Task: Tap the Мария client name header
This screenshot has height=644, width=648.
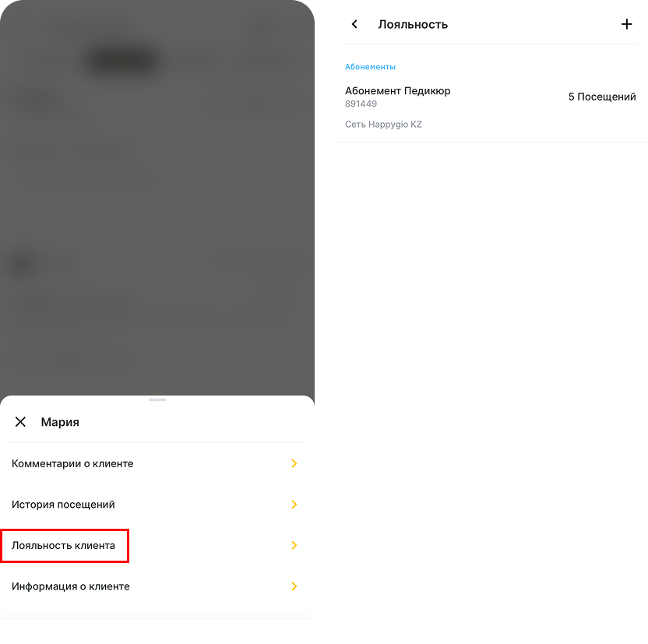Action: pyautogui.click(x=60, y=422)
